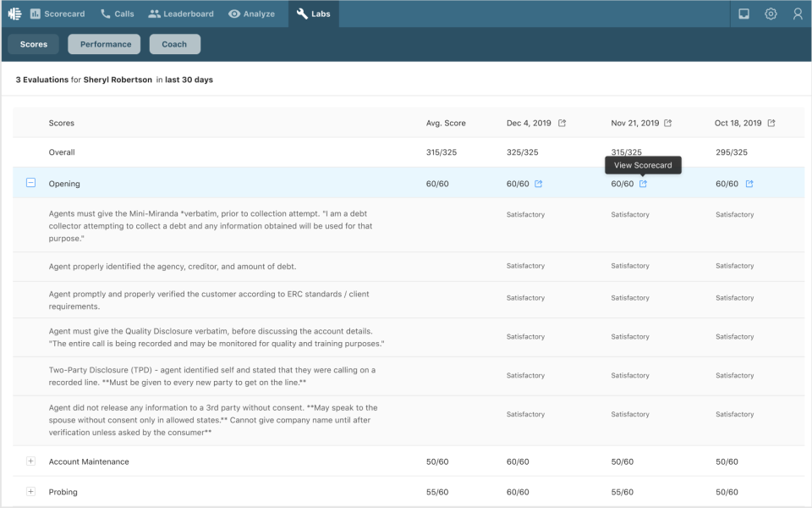Click the Avg. Score column header

pyautogui.click(x=446, y=124)
